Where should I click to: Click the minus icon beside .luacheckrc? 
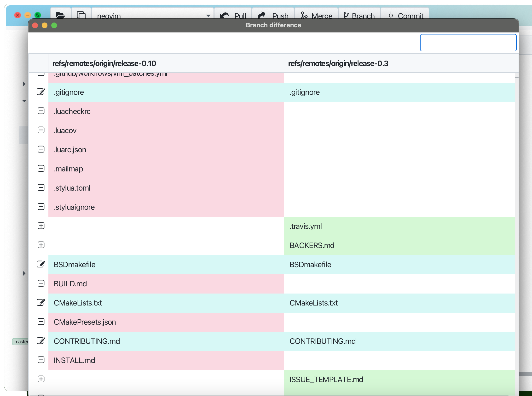tap(41, 111)
